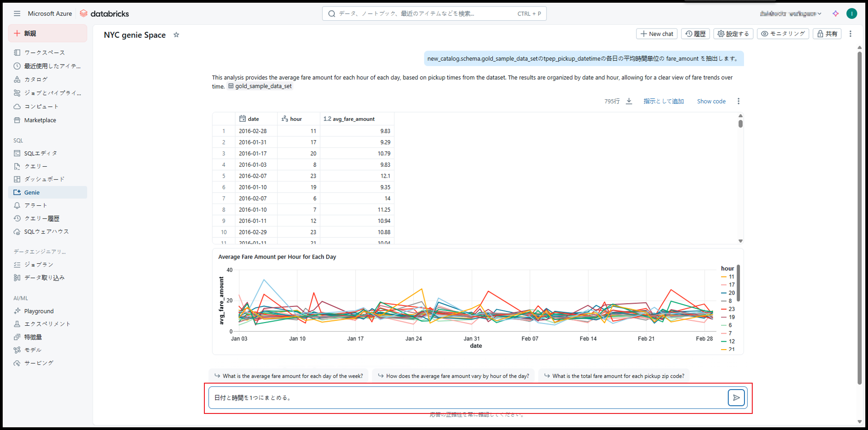The image size is (868, 430).
Task: Click the Show code link
Action: tap(711, 102)
